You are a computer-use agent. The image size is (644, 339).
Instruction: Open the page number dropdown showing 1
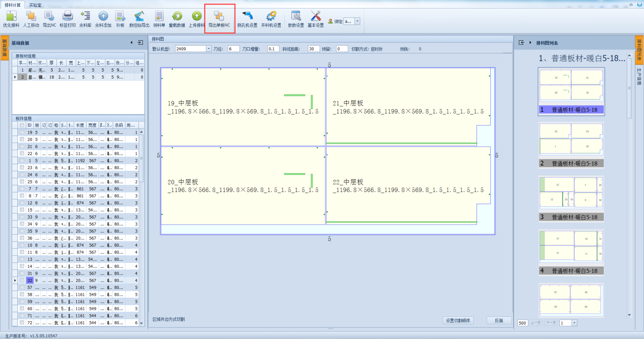[574, 323]
